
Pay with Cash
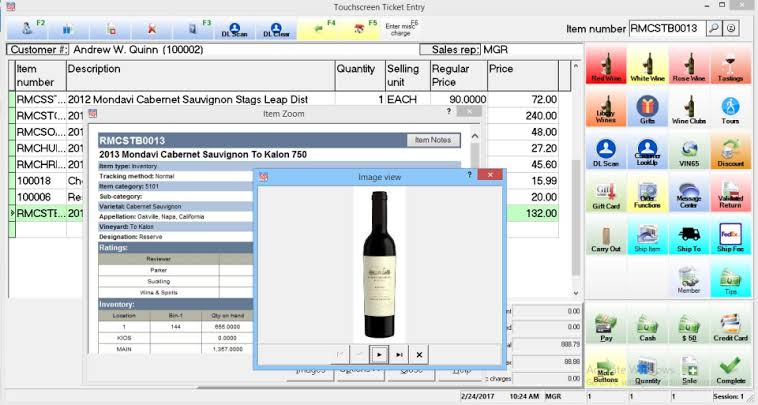pos(648,327)
